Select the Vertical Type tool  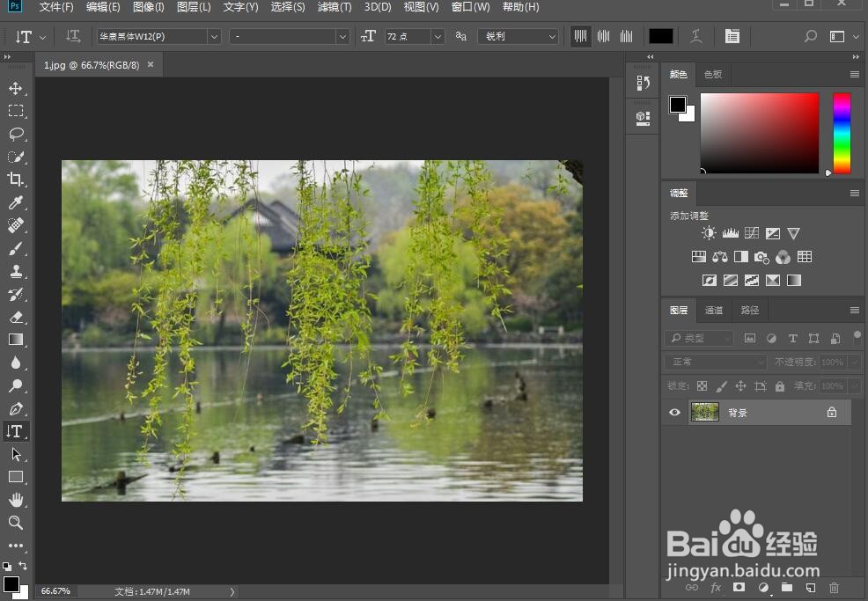(16, 432)
